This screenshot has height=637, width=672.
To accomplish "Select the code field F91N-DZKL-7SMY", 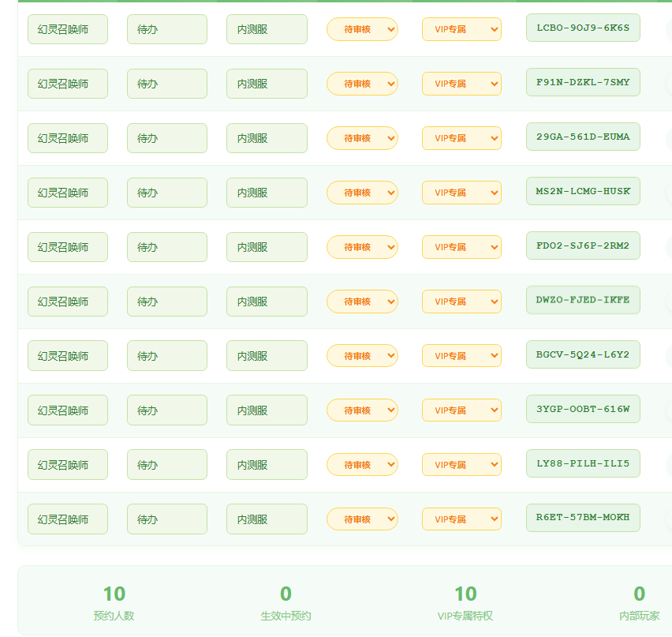I will click(x=583, y=82).
